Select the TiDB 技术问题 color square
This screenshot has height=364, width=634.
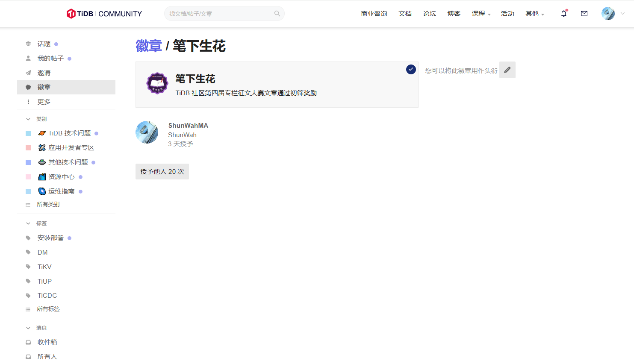(x=29, y=133)
